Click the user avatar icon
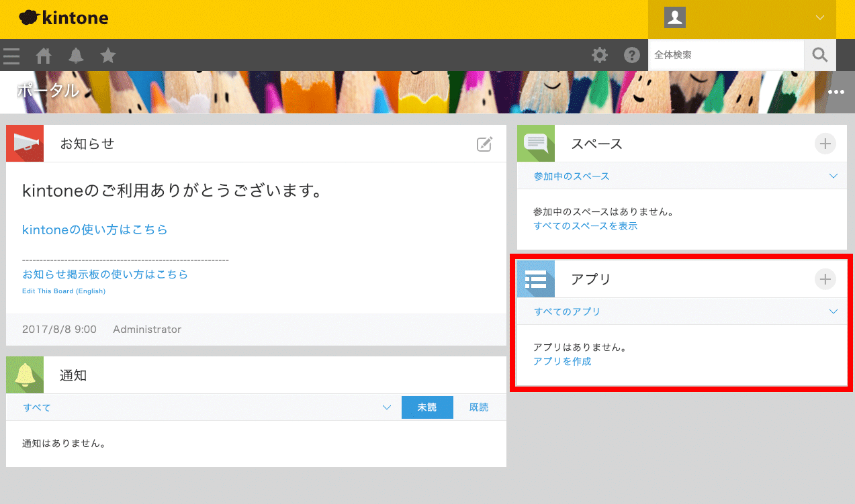Screen dimensions: 855x504 click(x=675, y=17)
